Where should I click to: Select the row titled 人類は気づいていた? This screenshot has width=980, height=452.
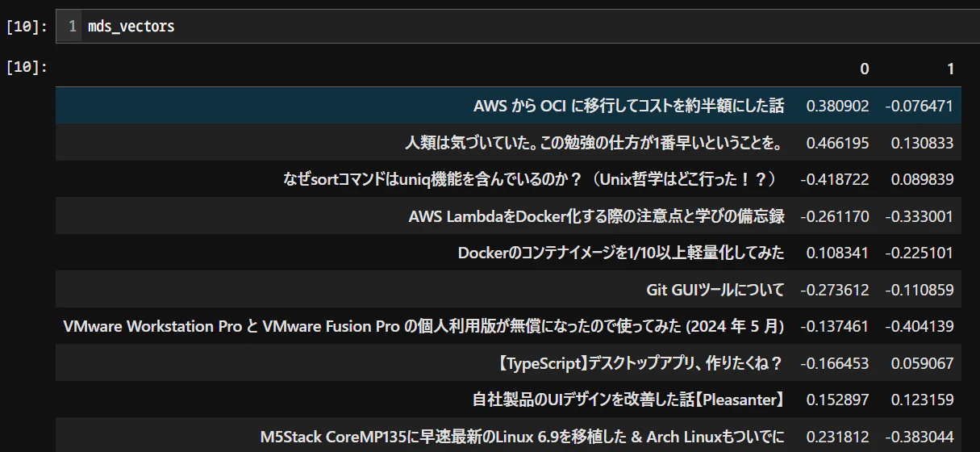click(x=594, y=143)
